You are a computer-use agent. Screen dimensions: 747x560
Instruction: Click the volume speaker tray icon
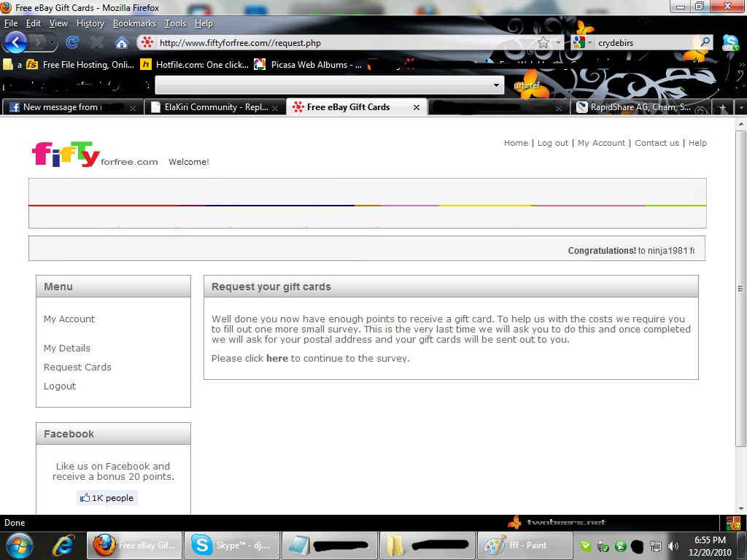[673, 546]
